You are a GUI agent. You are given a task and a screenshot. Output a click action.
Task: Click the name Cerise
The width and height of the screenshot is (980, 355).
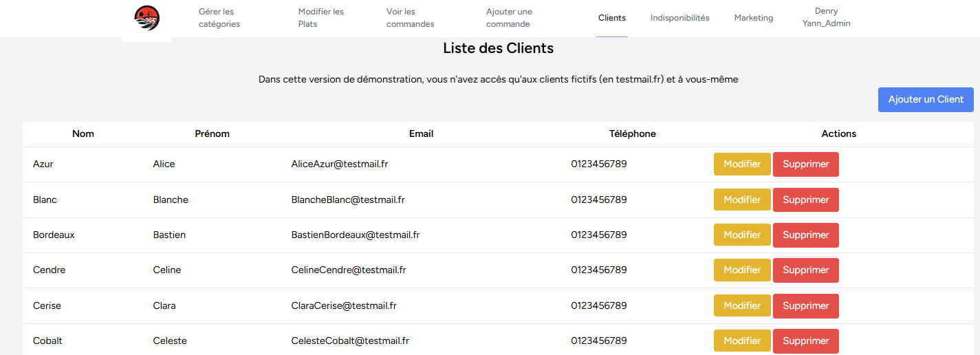(x=47, y=305)
